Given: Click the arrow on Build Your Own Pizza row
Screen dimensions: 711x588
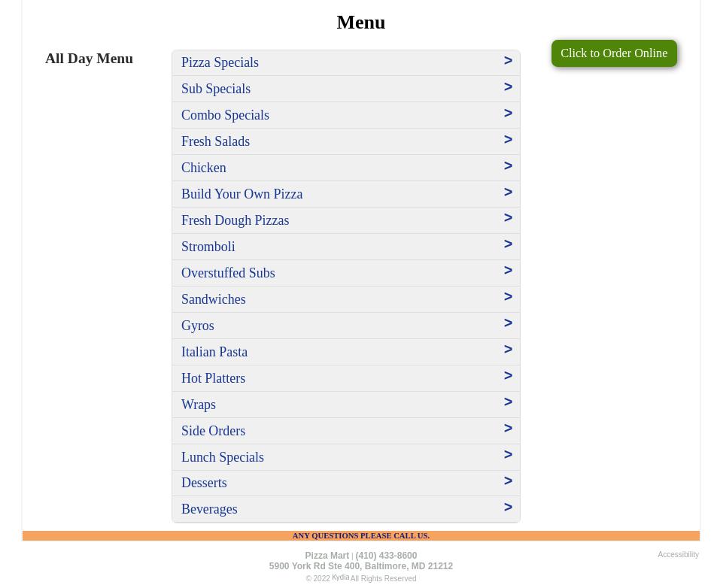Looking at the screenshot, I should point(508,192).
